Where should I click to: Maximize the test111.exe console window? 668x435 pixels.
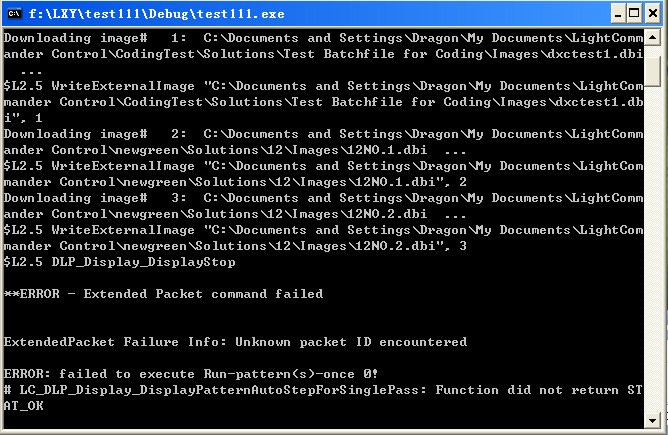click(634, 14)
